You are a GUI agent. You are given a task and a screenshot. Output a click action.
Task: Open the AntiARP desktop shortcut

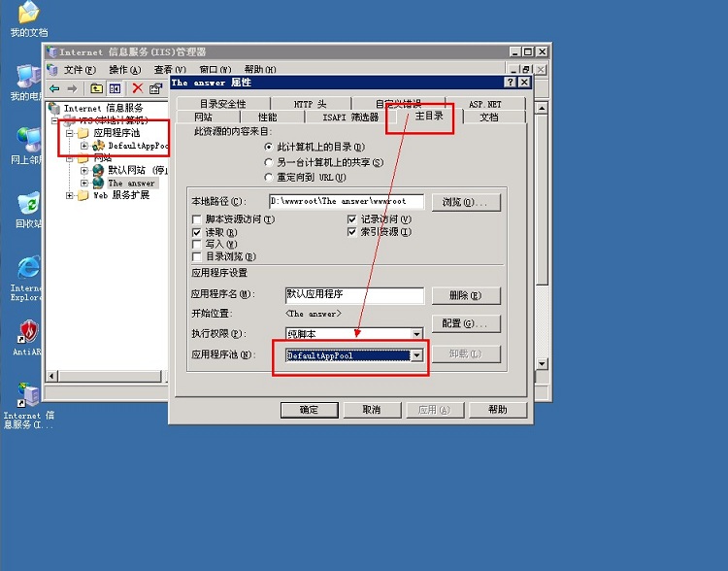click(29, 332)
